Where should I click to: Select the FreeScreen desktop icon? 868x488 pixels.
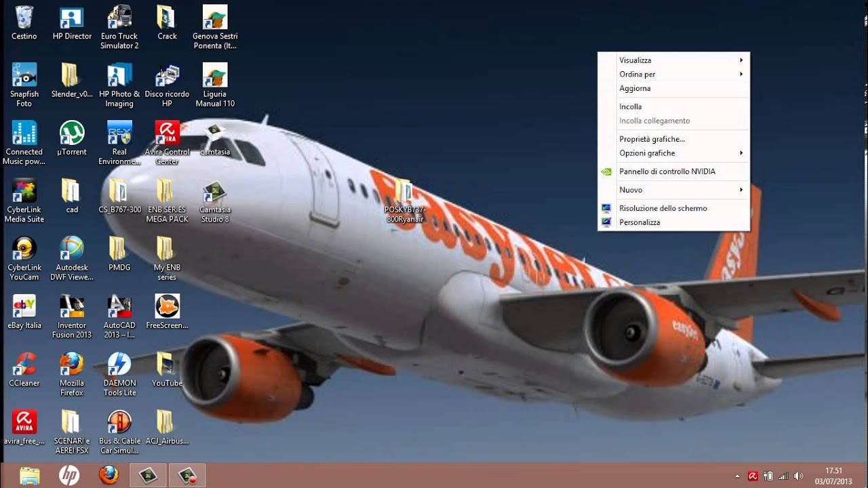click(167, 312)
